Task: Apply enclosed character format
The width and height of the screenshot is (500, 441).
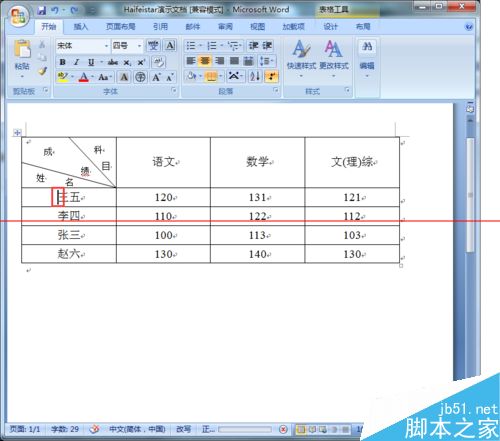Action: coord(140,77)
